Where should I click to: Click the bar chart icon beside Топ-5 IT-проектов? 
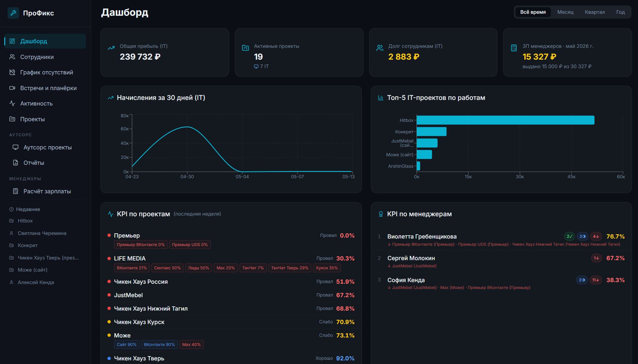381,98
